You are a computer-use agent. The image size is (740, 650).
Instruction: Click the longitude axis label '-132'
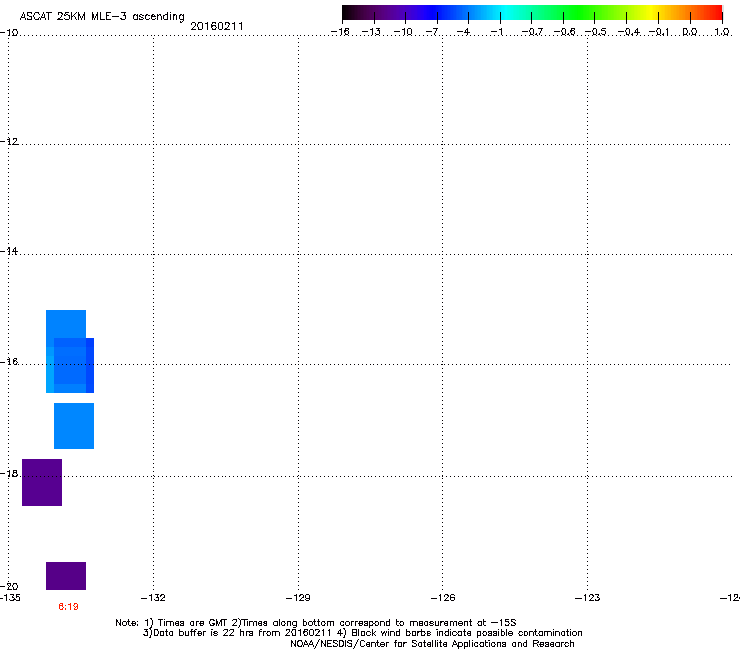(153, 598)
